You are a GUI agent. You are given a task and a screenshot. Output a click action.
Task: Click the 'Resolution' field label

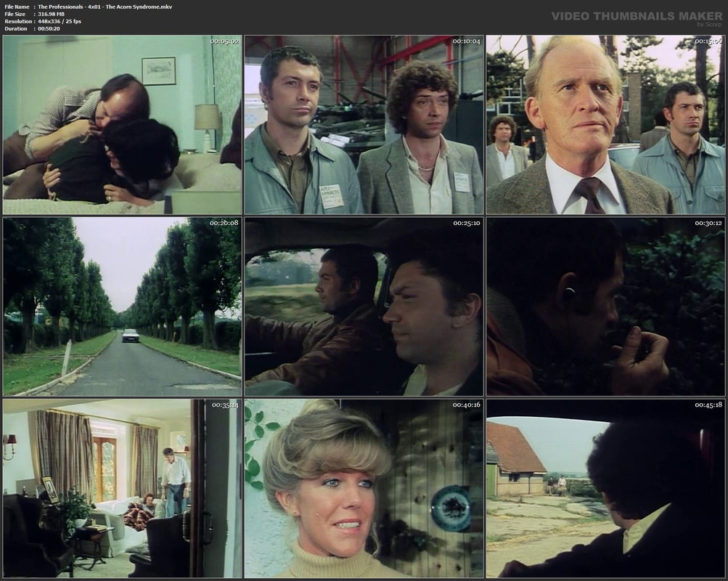18,21
